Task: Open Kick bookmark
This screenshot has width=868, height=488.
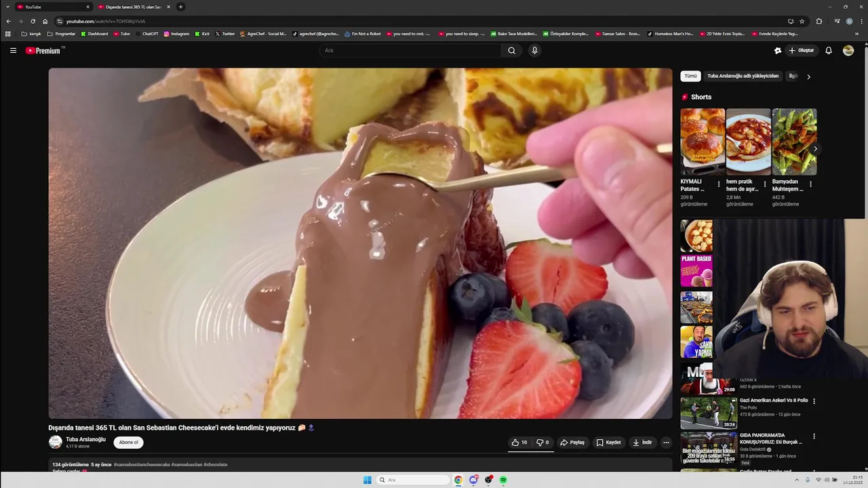Action: (x=202, y=33)
